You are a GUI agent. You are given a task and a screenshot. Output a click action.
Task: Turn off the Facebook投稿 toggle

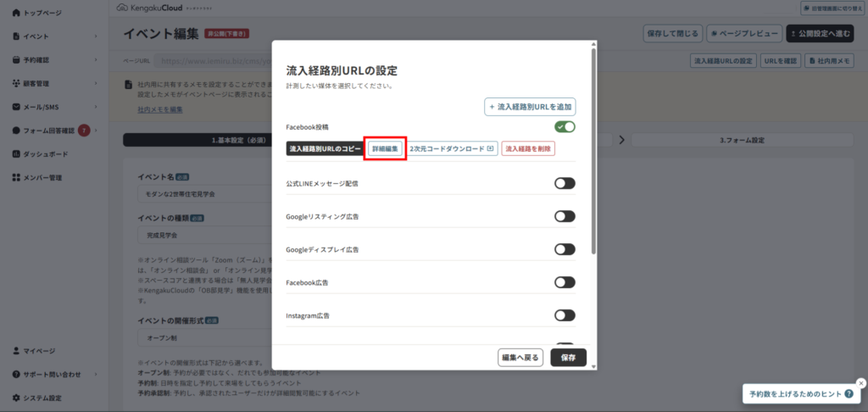pos(565,127)
